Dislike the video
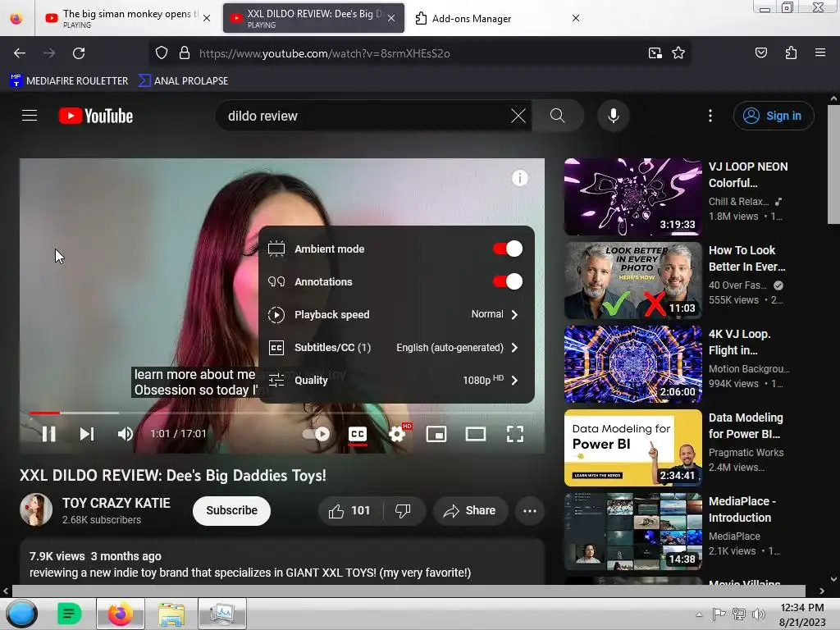Viewport: 840px width, 630px height. point(404,510)
